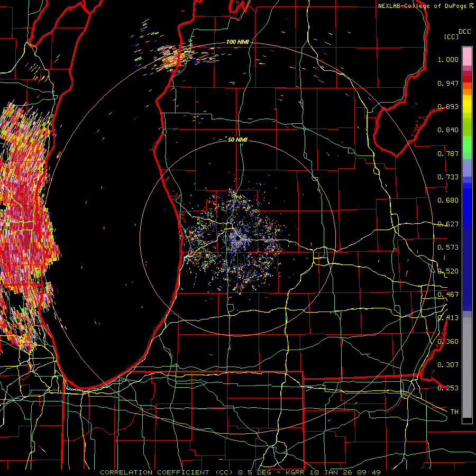This screenshot has height=476, width=476.
Task: Click the 0.307 scale value
Action: point(448,365)
